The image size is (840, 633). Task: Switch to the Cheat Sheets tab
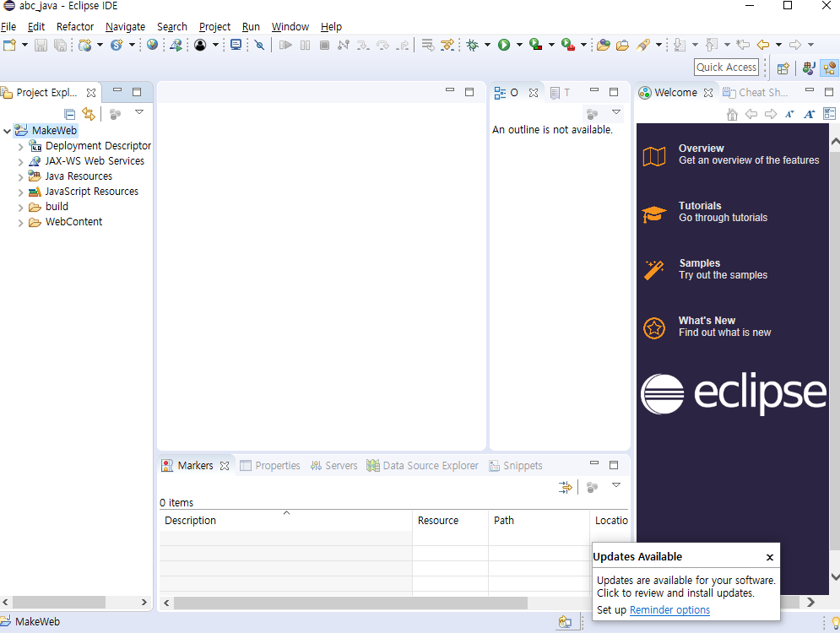pyautogui.click(x=756, y=93)
